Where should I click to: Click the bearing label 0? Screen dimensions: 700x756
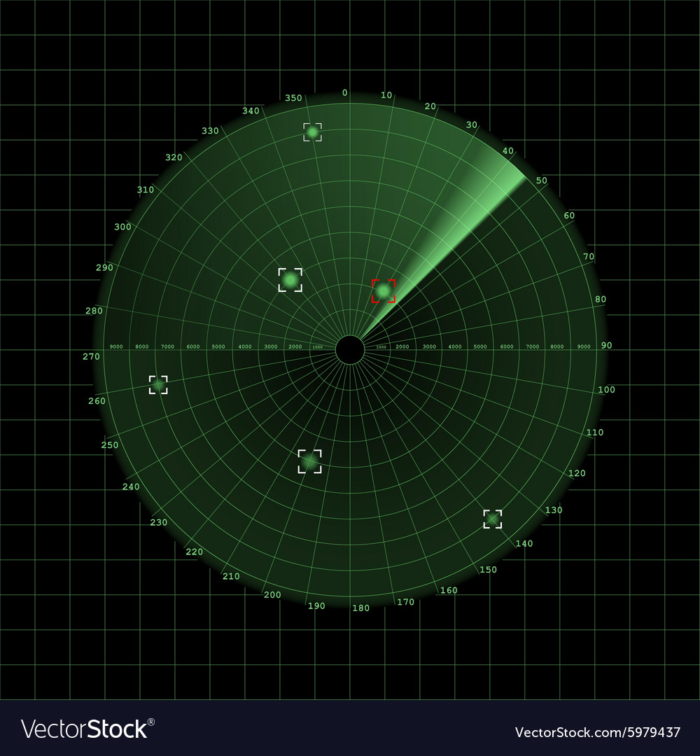point(344,92)
